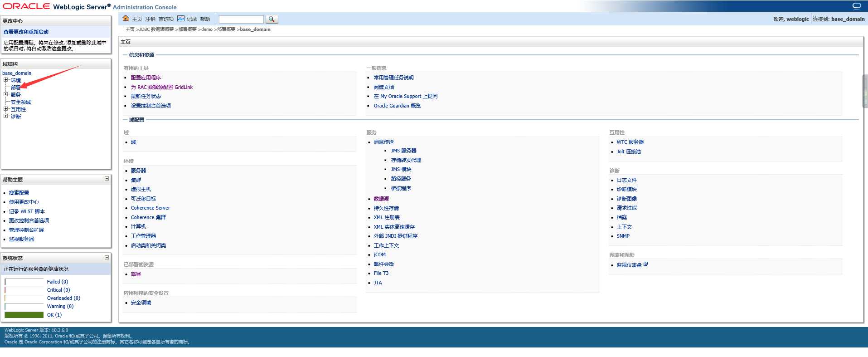Minimize the 帮助主题 panel
The image size is (868, 357).
point(107,179)
